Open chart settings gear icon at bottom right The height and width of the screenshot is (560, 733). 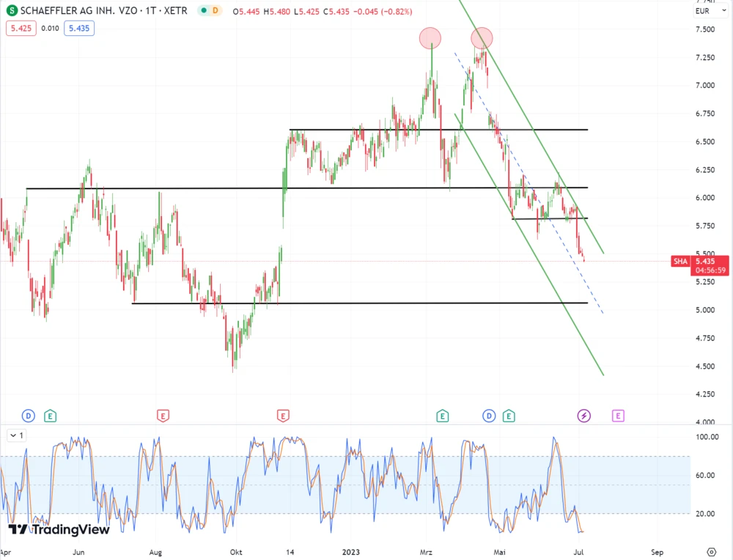(712, 552)
